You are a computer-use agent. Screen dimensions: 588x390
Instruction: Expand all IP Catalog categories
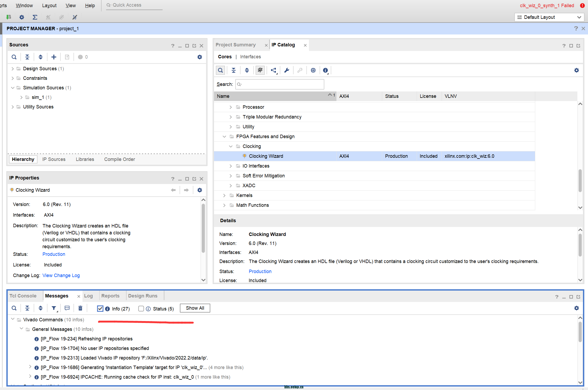[x=247, y=70]
